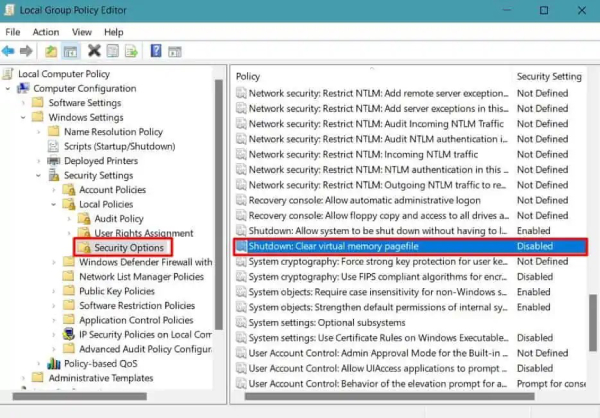Image resolution: width=600 pixels, height=418 pixels.
Task: Click the Up one level folder icon
Action: tap(51, 51)
